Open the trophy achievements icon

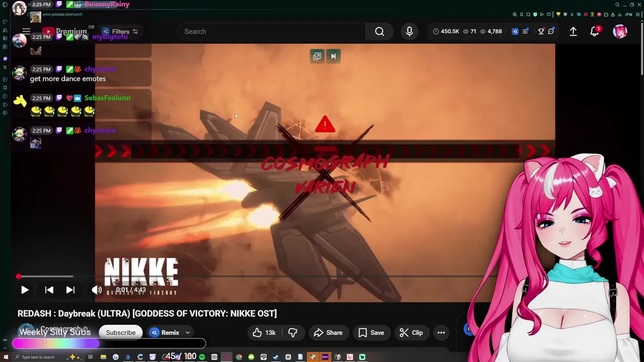(541, 32)
